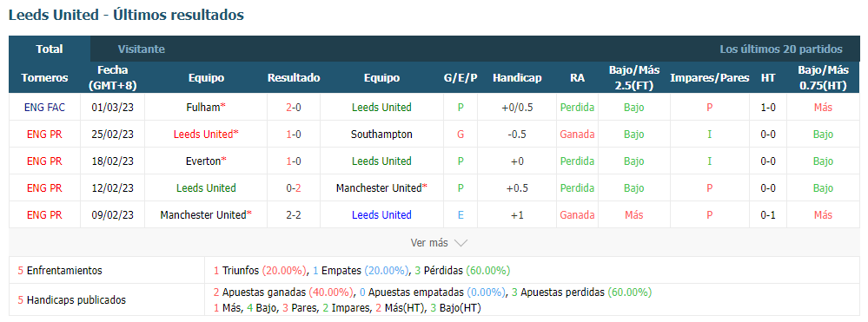Open the Everton team link
The height and width of the screenshot is (322, 868).
click(x=203, y=161)
